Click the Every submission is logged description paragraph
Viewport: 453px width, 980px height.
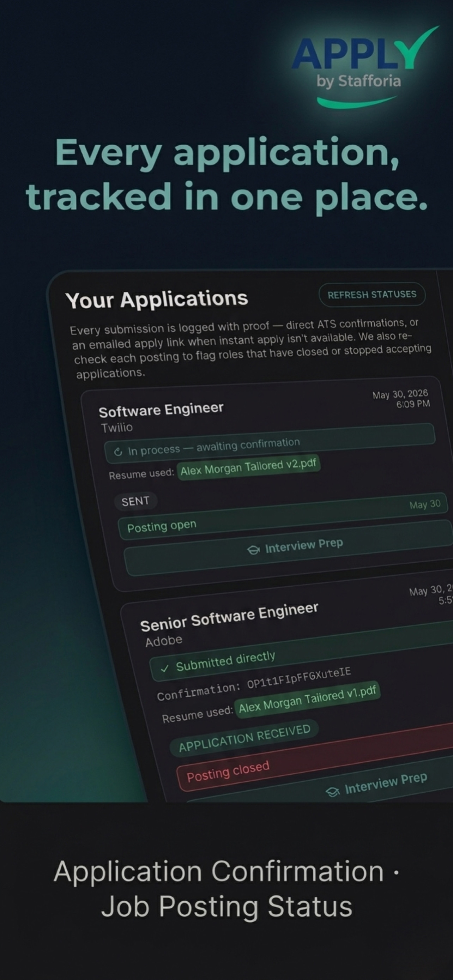pyautogui.click(x=252, y=348)
